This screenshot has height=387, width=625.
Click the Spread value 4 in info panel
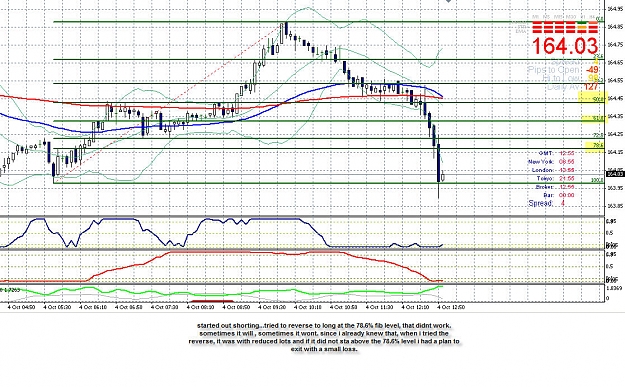point(563,203)
